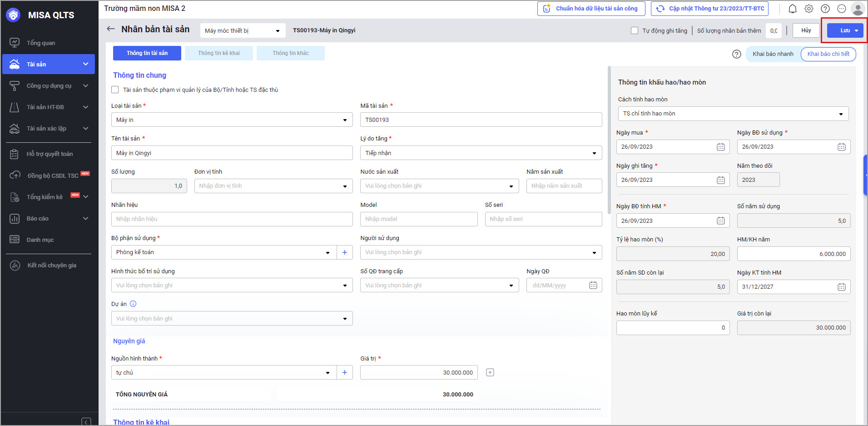Open calendar picker for Ngày QĐ
Screen dimensions: 868x426
point(593,286)
